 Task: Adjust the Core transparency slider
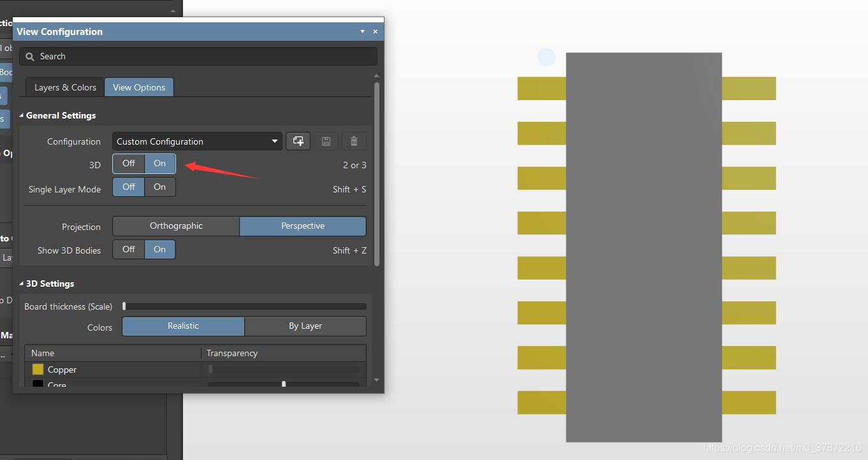tap(283, 384)
